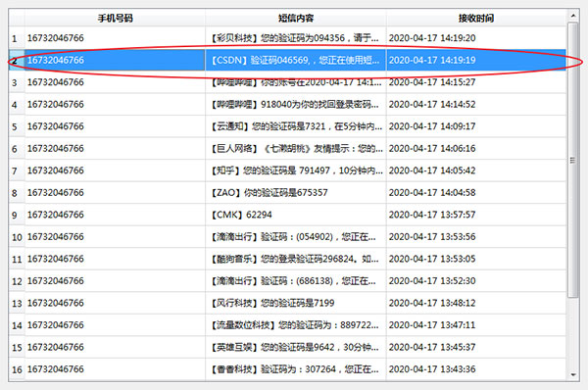Select the 巨人网络 message cell
The width and height of the screenshot is (588, 390).
point(296,149)
